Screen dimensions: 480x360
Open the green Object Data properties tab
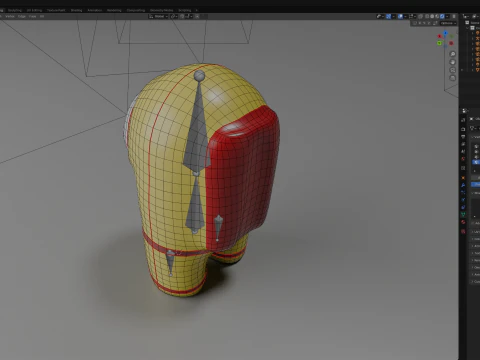coord(463,214)
